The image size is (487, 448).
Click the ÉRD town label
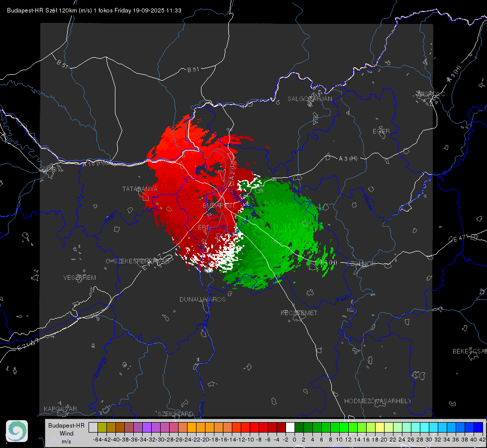[204, 227]
